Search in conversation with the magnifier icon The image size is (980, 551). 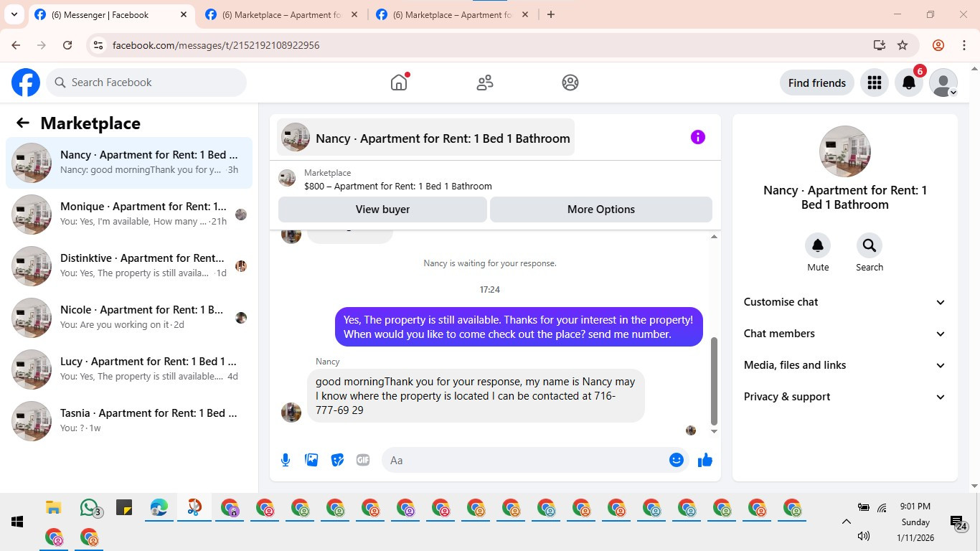pos(870,246)
